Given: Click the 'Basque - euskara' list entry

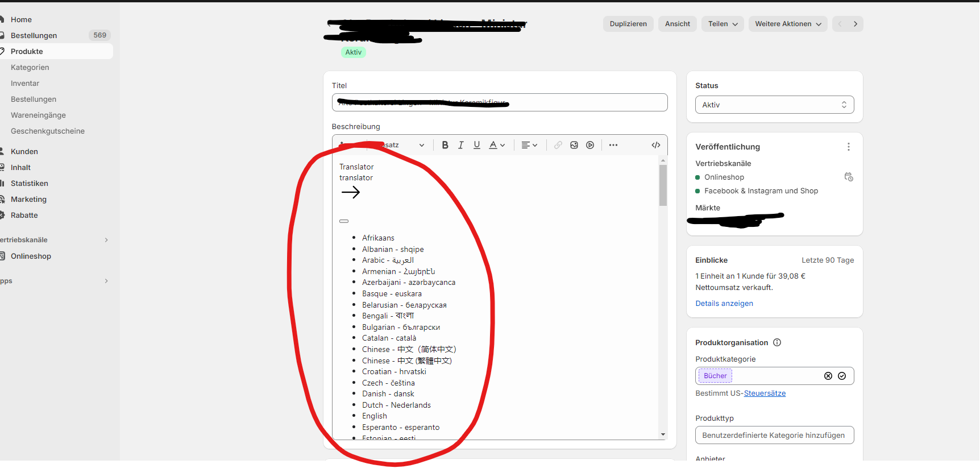Looking at the screenshot, I should point(392,294).
